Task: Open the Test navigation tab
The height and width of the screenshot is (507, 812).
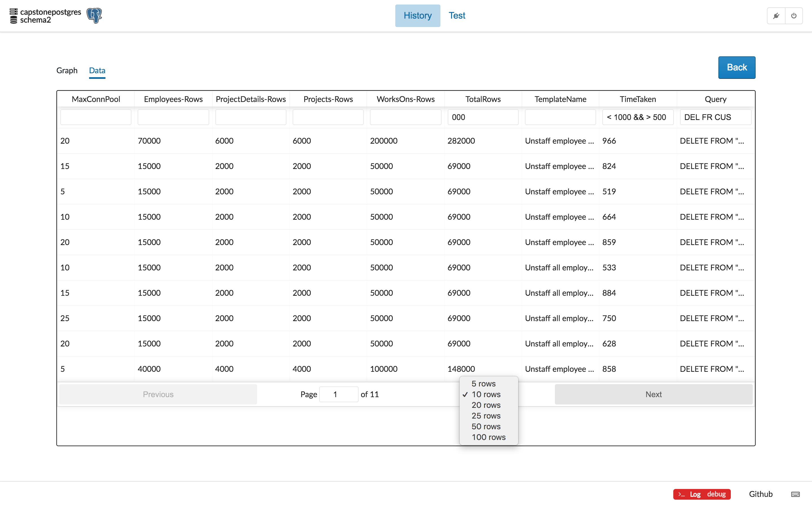Action: [457, 15]
